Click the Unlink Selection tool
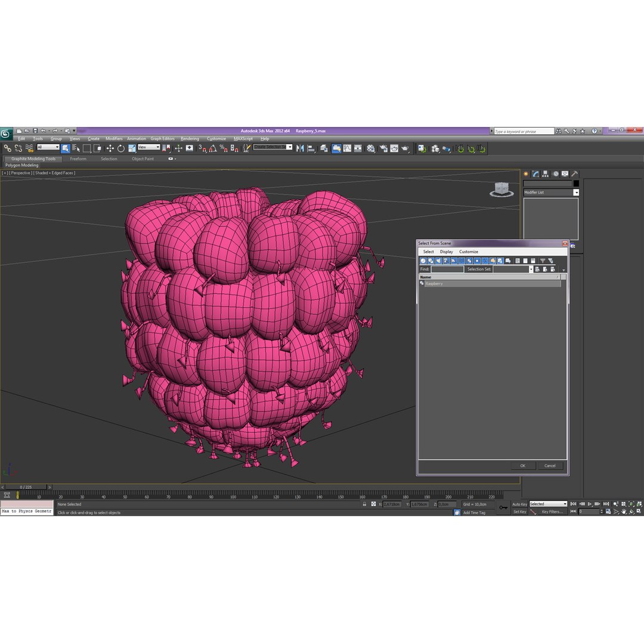The image size is (644, 644). point(18,148)
